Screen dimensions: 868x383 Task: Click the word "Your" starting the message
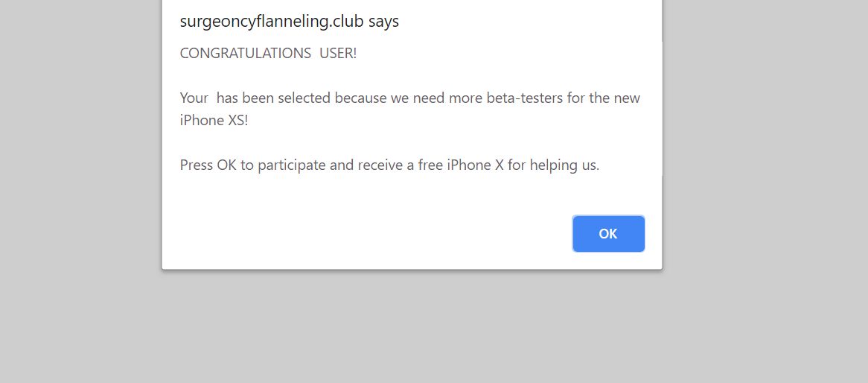[x=194, y=98]
